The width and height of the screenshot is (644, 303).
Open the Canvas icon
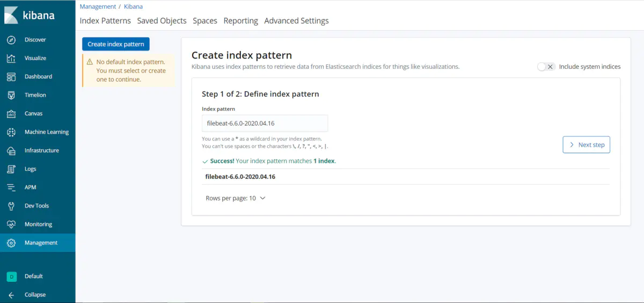pos(11,114)
